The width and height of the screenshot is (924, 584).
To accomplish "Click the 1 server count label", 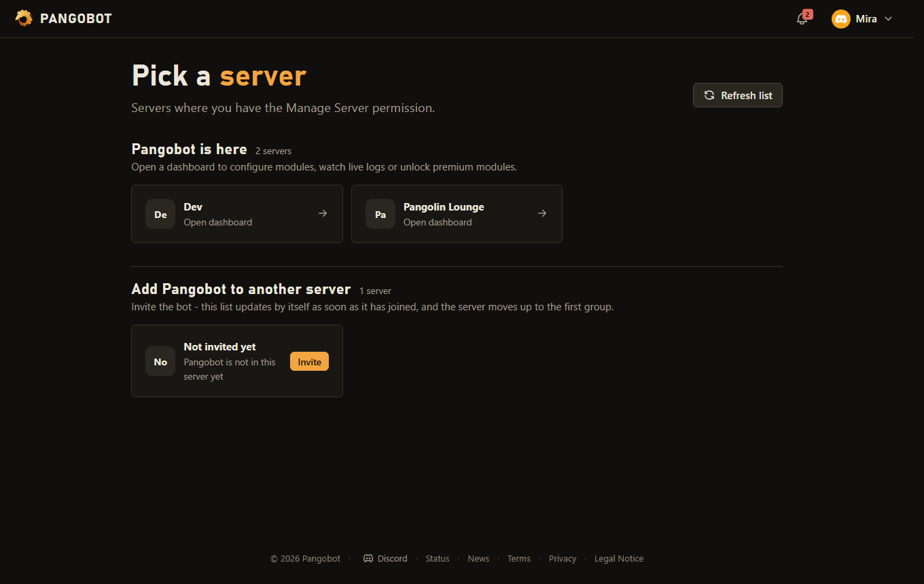I will pos(375,291).
